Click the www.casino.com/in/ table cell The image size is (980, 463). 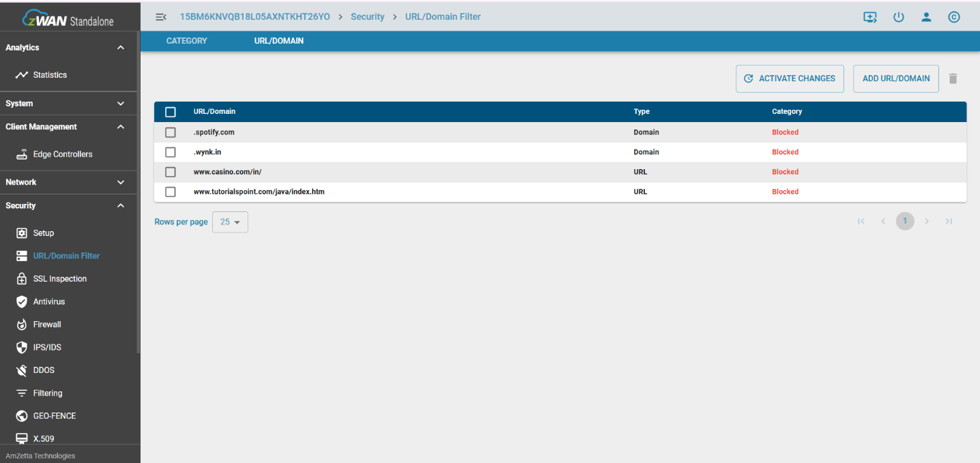[x=227, y=172]
